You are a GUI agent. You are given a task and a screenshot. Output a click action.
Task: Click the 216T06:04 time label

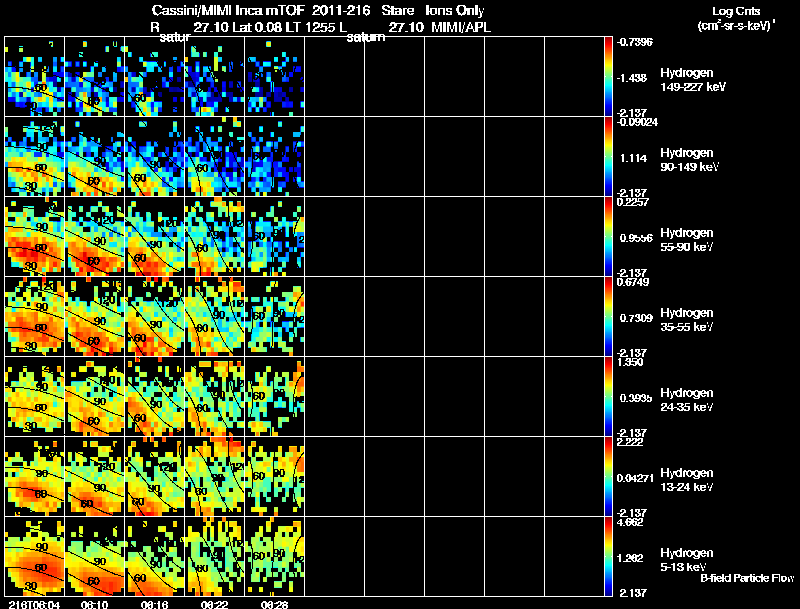pyautogui.click(x=34, y=604)
